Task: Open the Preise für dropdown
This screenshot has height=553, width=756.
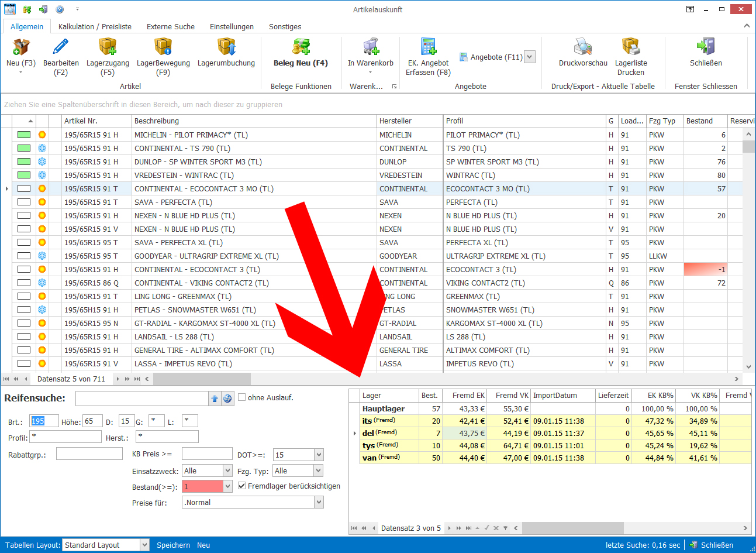Action: tap(319, 502)
